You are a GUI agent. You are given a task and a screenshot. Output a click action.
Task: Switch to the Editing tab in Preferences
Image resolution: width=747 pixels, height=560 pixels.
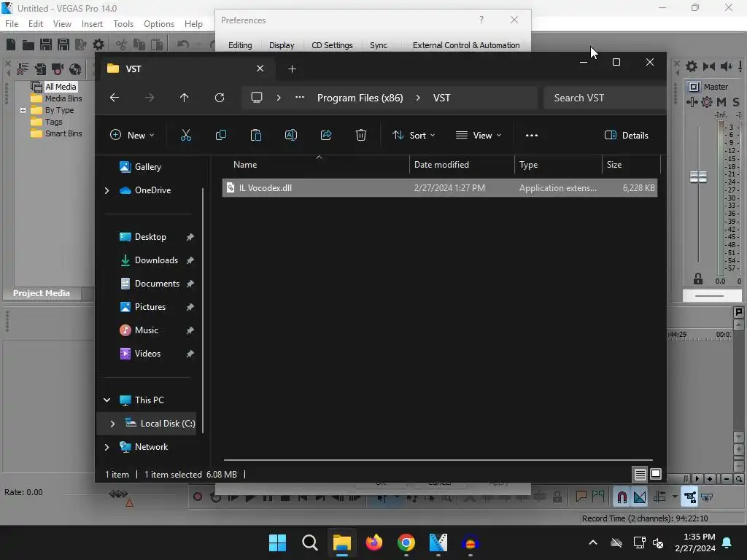click(x=240, y=45)
